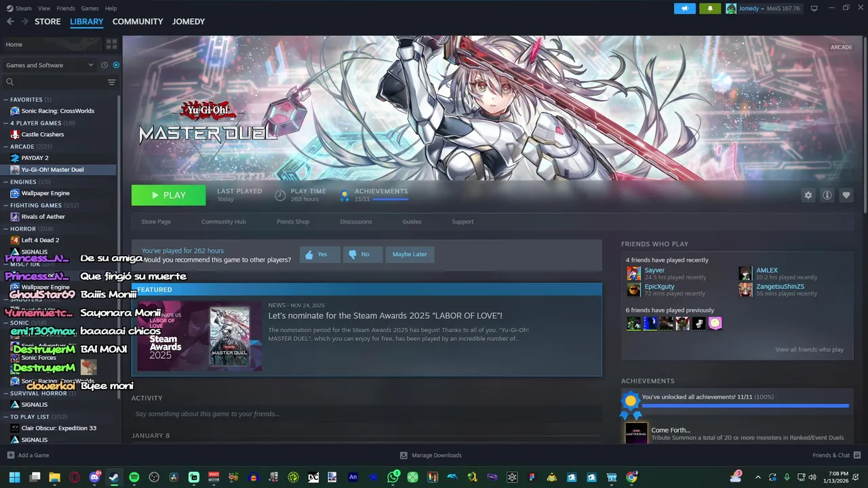Open the Come Forth achievement icon
The height and width of the screenshot is (488, 868).
[x=636, y=433]
